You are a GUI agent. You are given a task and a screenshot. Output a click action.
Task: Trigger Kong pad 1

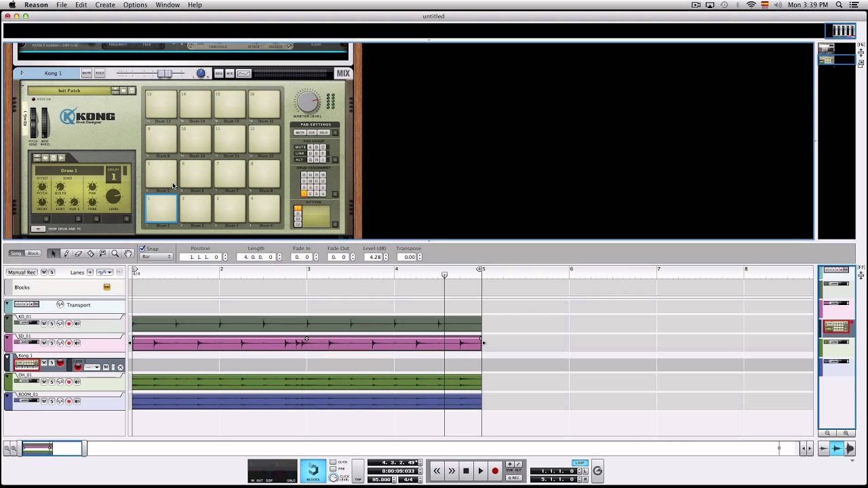[161, 207]
